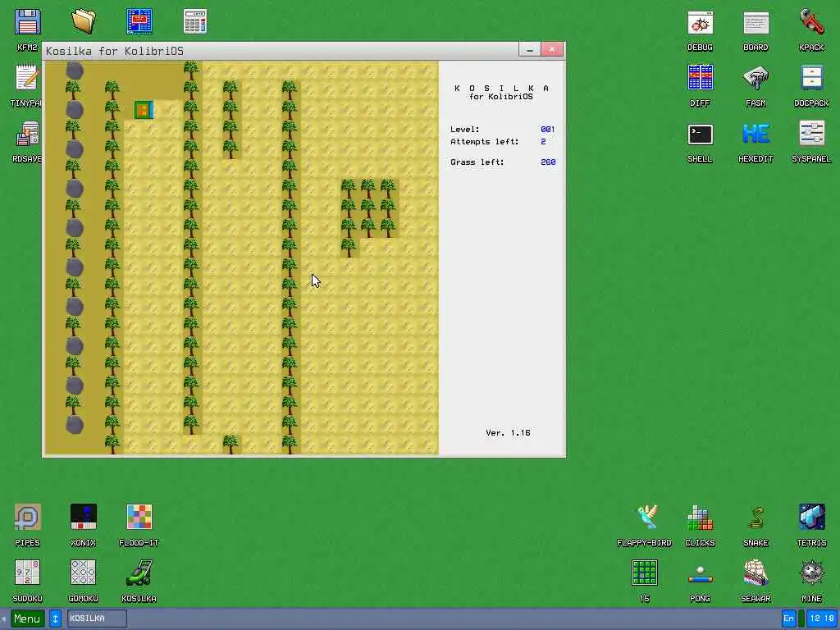Open the RDSAVE desktop icon
The height and width of the screenshot is (630, 840).
coord(27,134)
